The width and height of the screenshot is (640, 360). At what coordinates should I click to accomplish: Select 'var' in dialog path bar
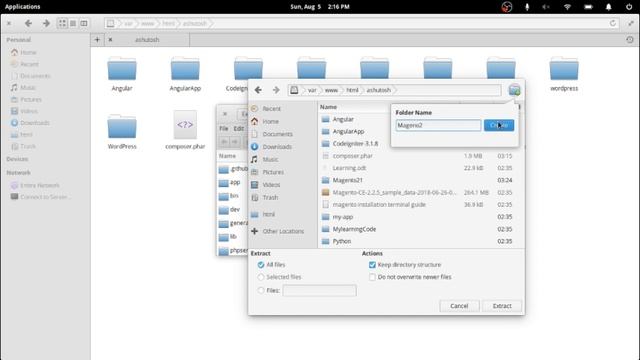coord(312,90)
